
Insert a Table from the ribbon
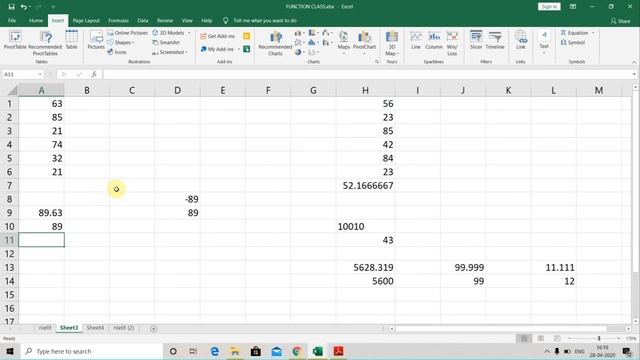coord(71,40)
